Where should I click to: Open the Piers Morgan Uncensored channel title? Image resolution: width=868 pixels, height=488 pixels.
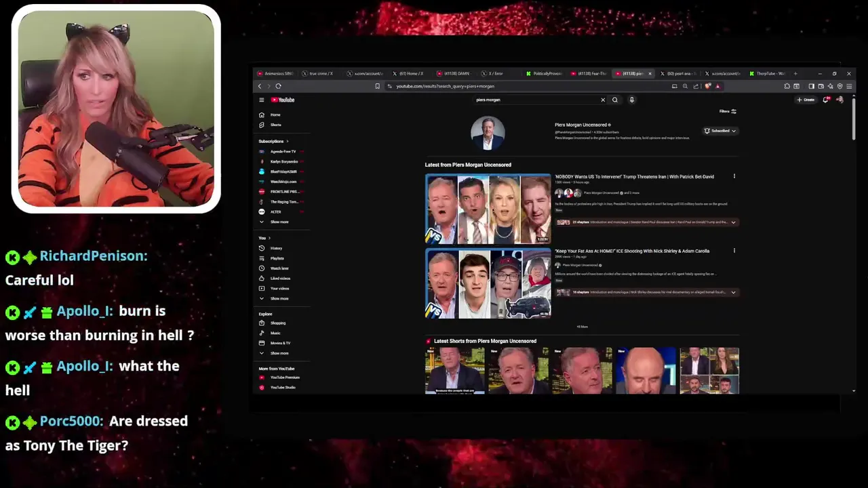581,125
